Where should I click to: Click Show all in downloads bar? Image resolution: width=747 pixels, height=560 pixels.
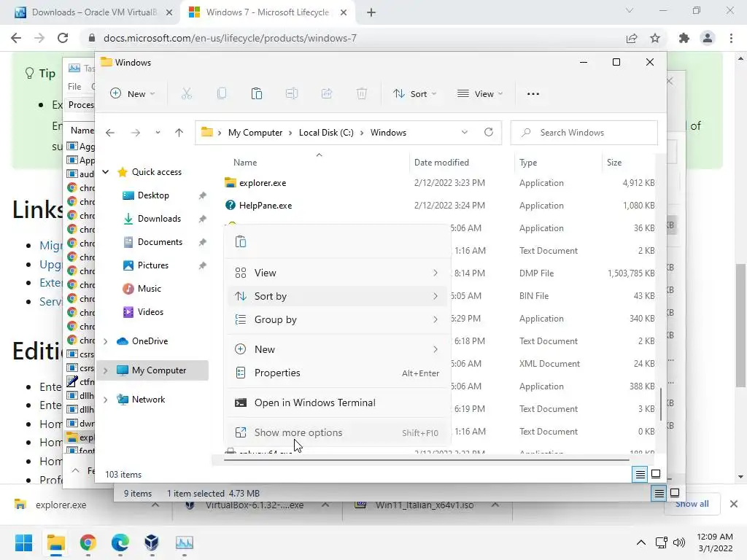[x=692, y=504]
